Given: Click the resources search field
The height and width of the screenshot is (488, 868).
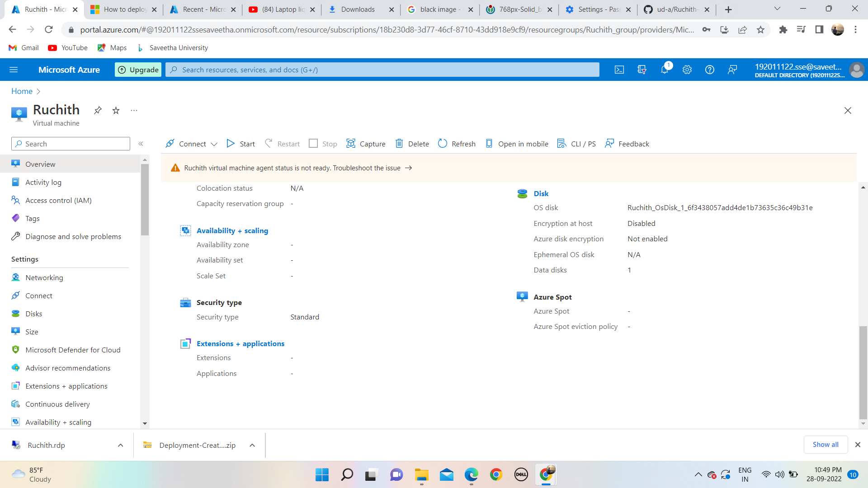Looking at the screenshot, I should [382, 70].
